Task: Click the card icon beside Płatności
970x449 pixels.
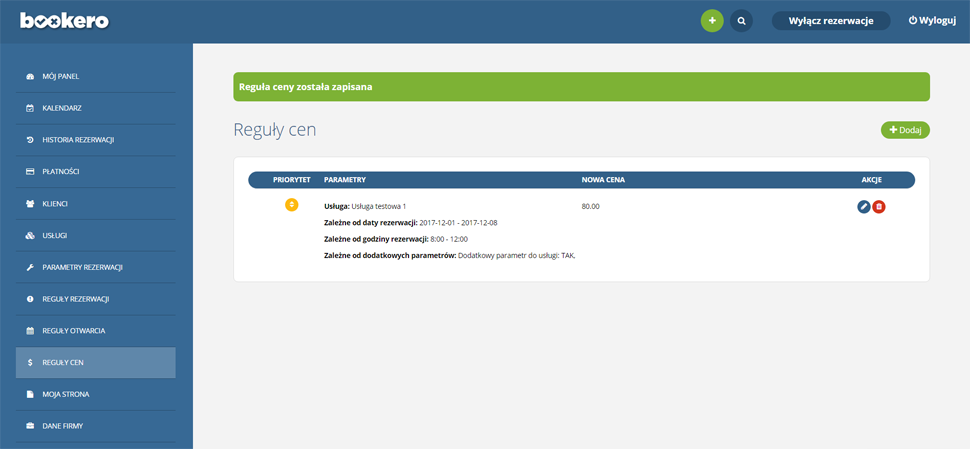Action: (x=30, y=171)
